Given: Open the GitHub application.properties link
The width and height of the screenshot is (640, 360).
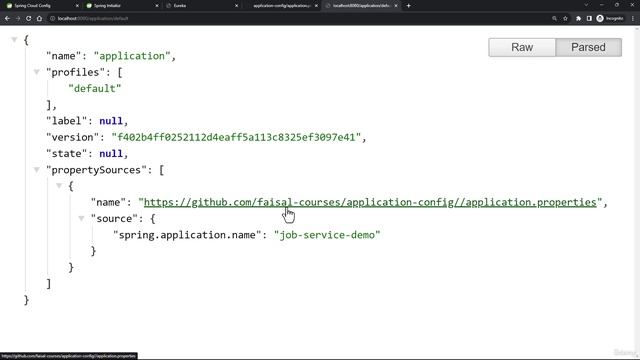Looking at the screenshot, I should coord(370,202).
